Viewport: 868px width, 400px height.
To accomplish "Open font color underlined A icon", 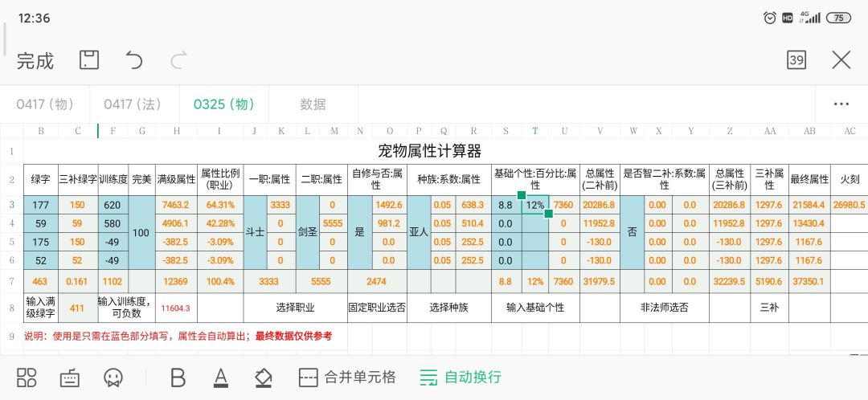I will click(221, 378).
